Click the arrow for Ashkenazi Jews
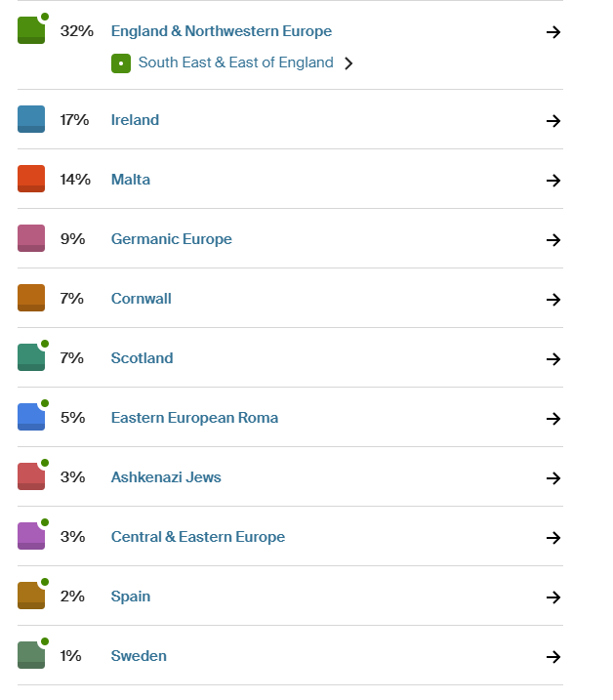The height and width of the screenshot is (700, 613). pos(553,478)
